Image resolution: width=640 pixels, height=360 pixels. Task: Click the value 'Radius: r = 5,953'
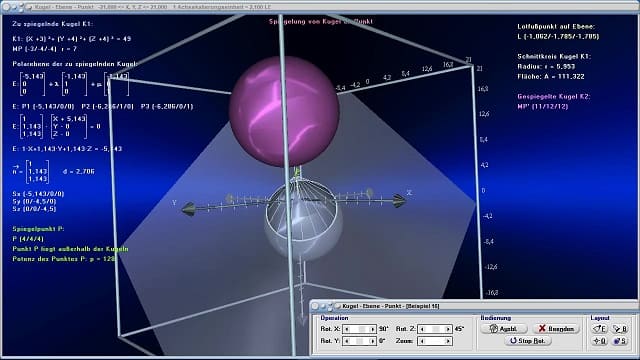(546, 66)
